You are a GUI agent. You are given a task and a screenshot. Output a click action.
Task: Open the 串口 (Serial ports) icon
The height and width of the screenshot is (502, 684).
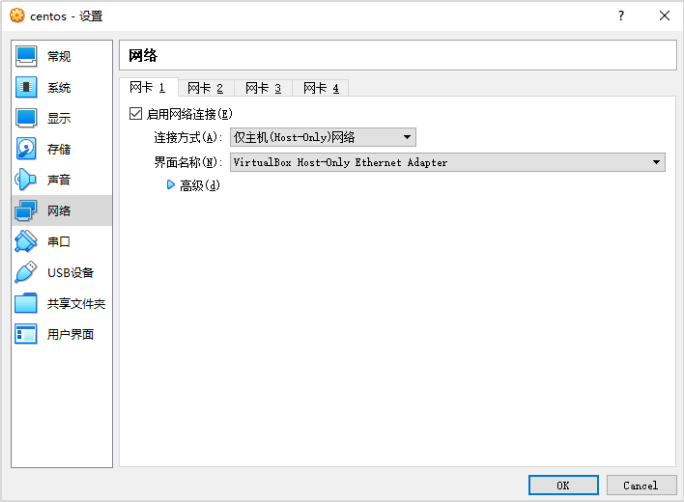coord(26,242)
